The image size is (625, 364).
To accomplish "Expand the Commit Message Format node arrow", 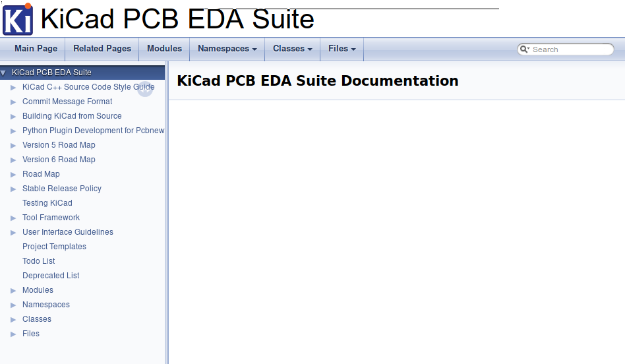I will click(x=13, y=102).
